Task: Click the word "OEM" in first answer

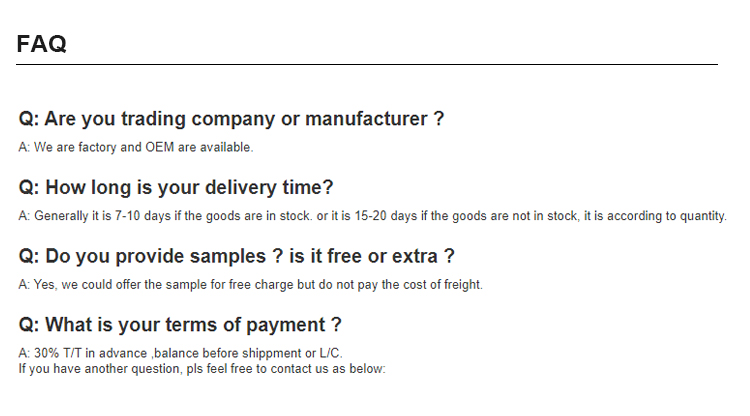Action: 161,147
